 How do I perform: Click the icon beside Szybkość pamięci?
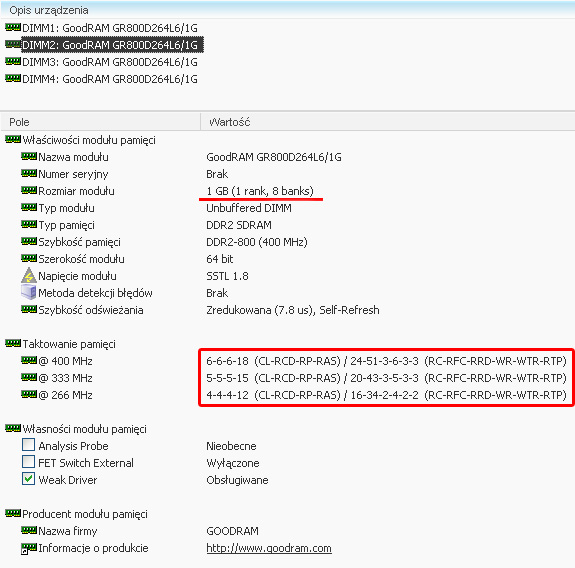pos(29,241)
